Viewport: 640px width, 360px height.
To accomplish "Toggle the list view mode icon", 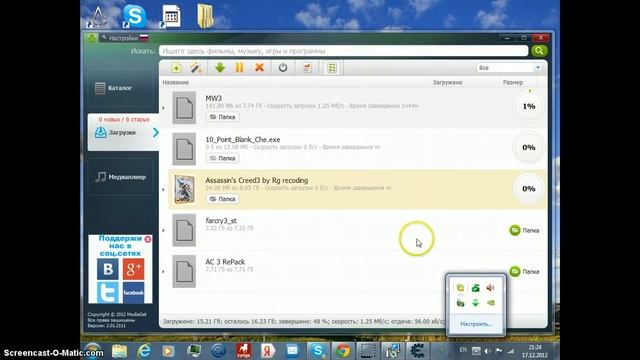I will (332, 68).
